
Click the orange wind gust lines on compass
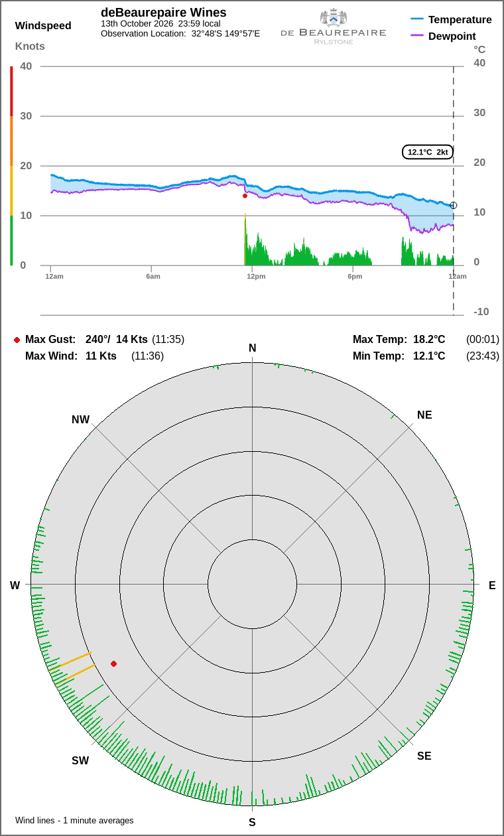pos(72,668)
